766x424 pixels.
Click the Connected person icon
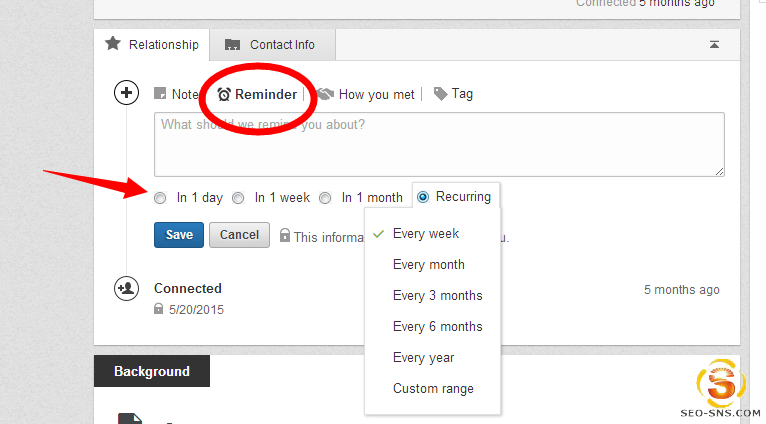point(127,288)
